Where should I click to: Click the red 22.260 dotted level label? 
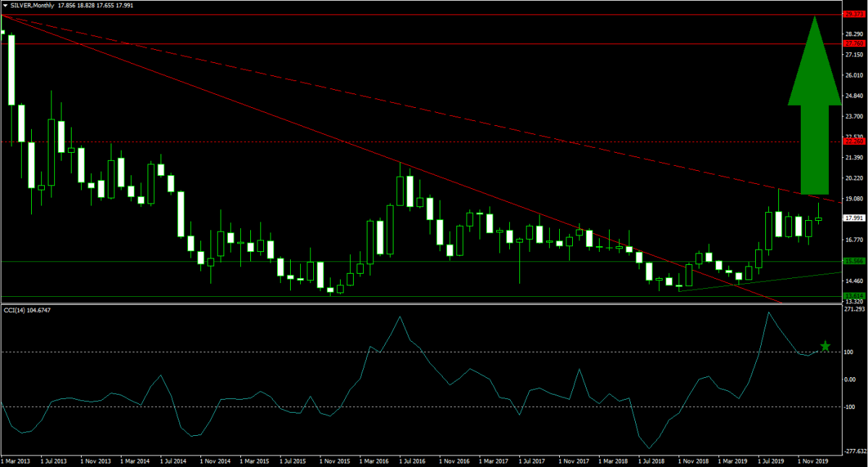854,142
